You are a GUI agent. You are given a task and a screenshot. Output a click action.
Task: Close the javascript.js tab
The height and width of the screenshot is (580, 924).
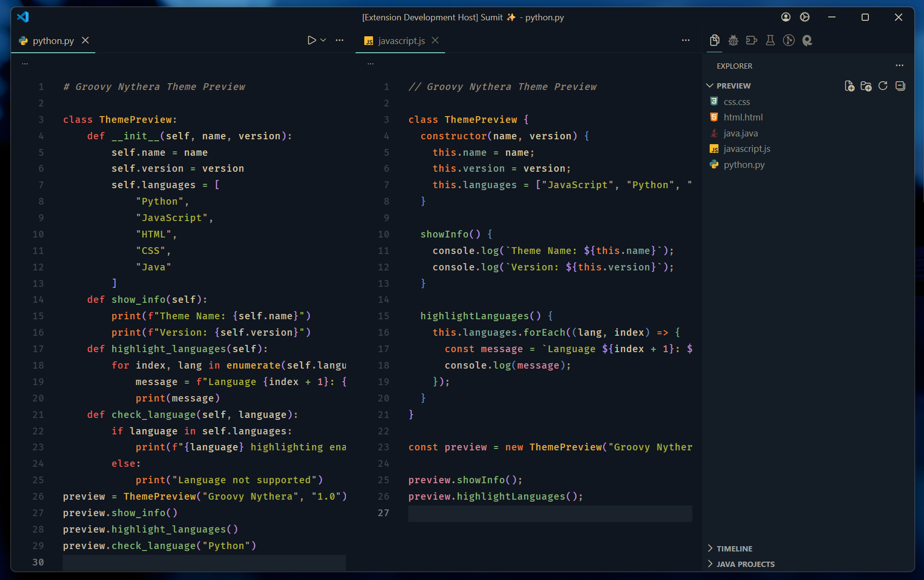(435, 41)
